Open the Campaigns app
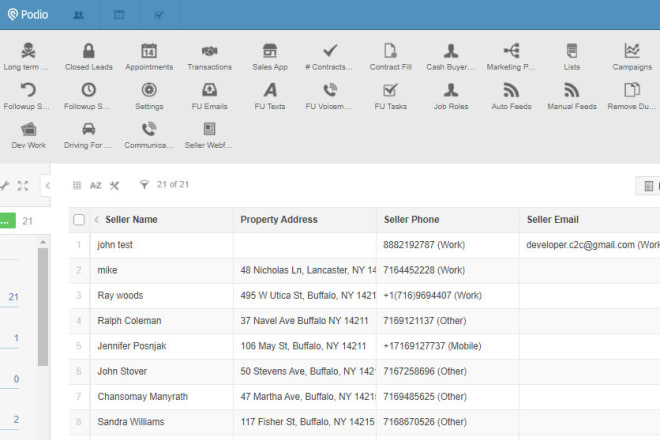Image resolution: width=660 pixels, height=440 pixels. click(631, 56)
